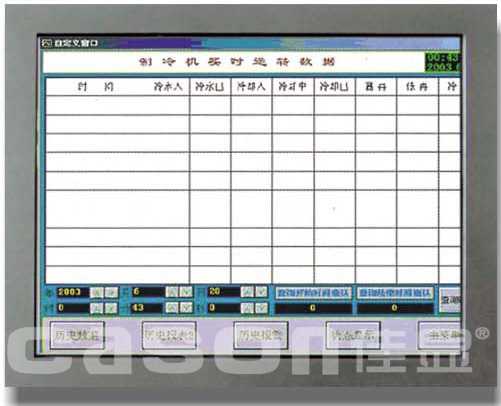Screen dimensions: 501x406
Task: Confirm the query end time button
Action: click(x=395, y=293)
